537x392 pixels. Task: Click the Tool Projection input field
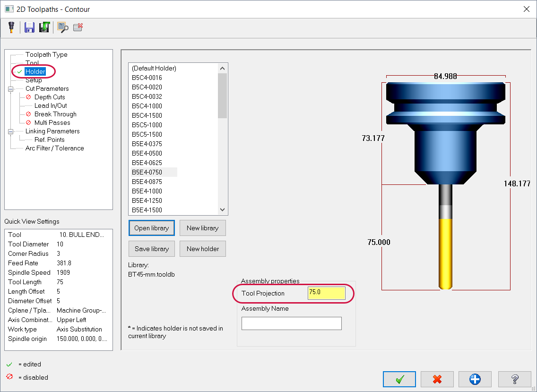326,293
